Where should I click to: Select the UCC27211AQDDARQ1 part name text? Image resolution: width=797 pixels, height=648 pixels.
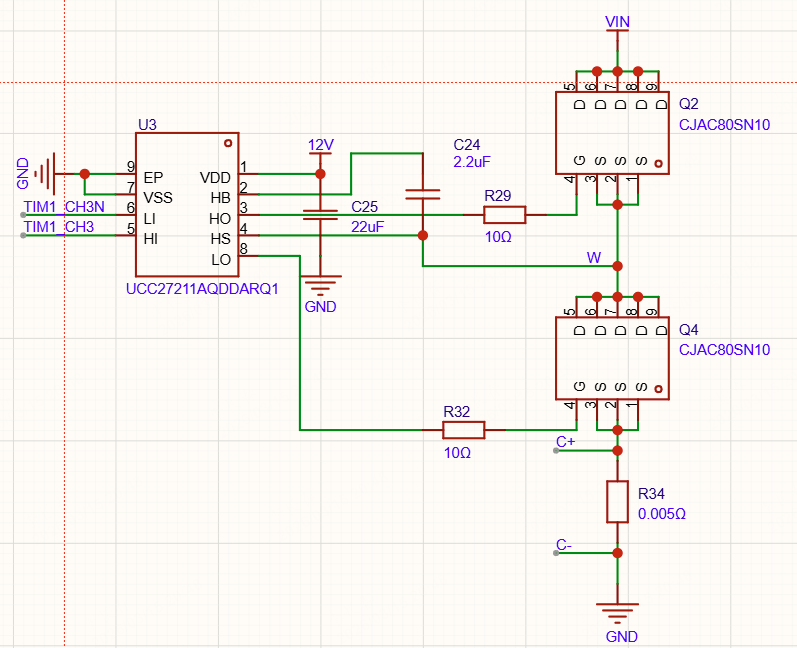[202, 289]
